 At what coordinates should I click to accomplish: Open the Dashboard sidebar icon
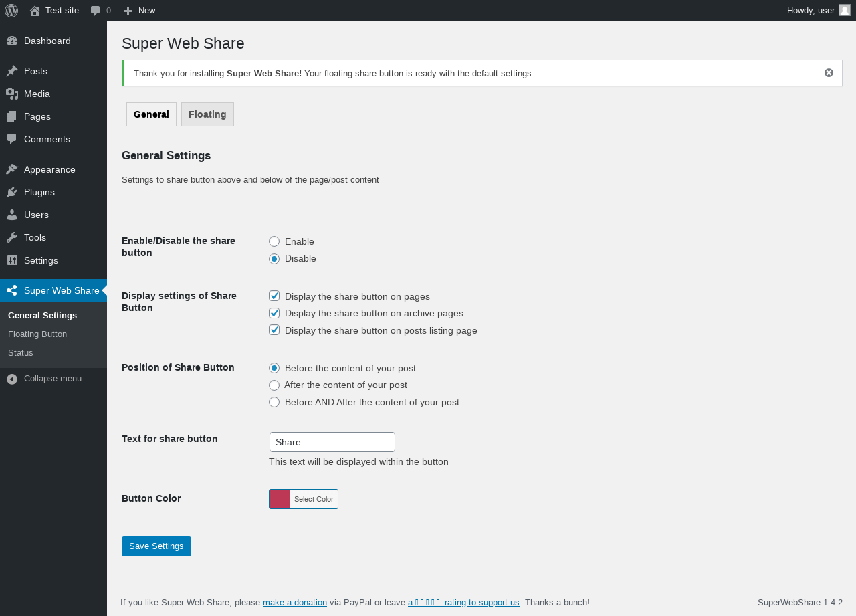(12, 41)
